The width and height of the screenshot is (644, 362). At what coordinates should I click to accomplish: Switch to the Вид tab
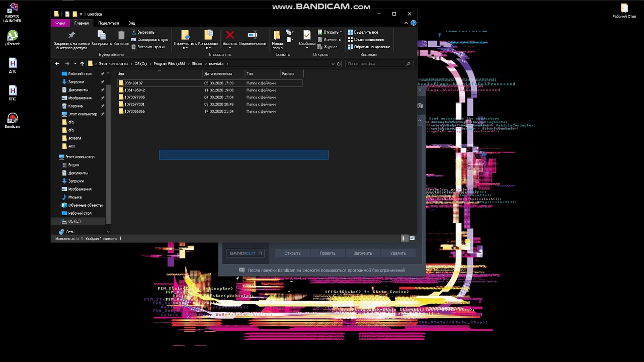coord(131,23)
